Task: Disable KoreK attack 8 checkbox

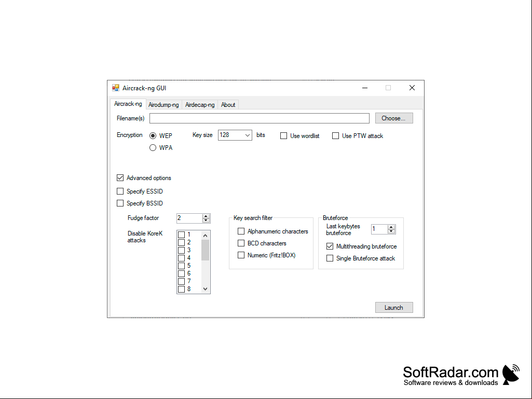Action: point(182,290)
